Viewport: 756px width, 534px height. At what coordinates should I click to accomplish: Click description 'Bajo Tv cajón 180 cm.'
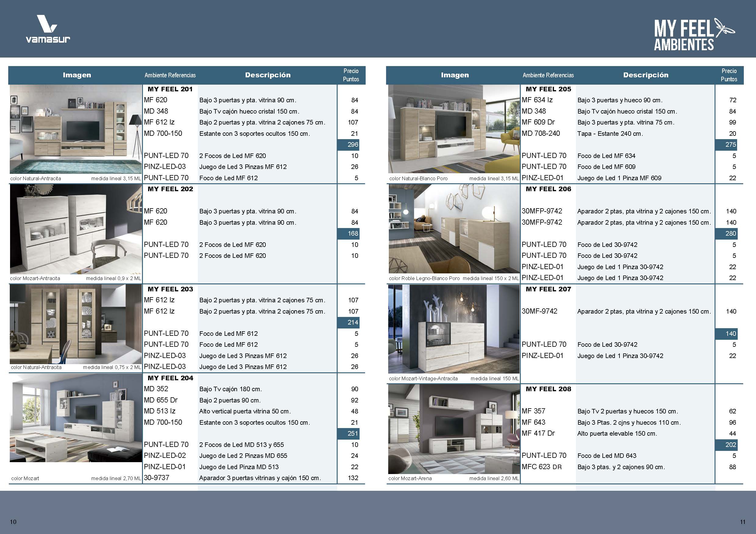(230, 389)
